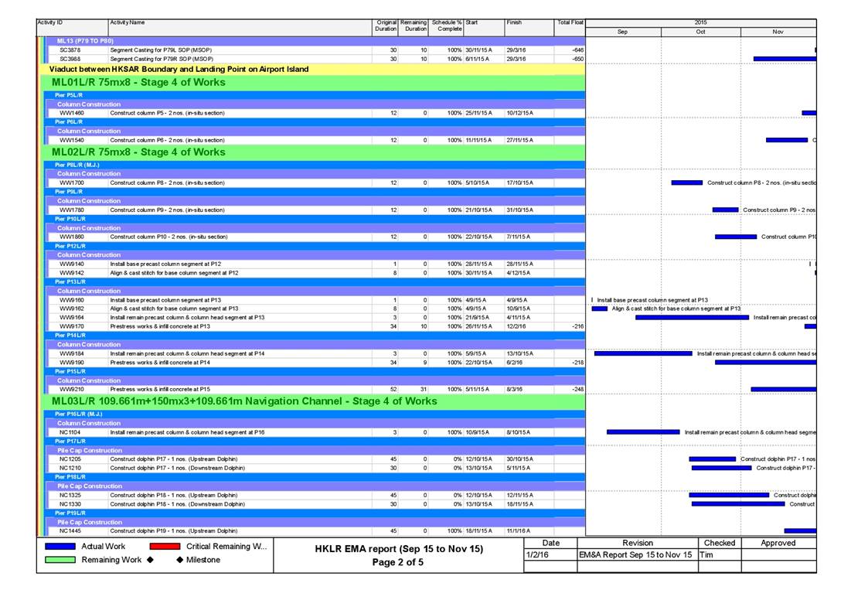The width and height of the screenshot is (868, 614).
Task: Click the Pier P16L/R (M.J.) group band
Action: (315, 414)
